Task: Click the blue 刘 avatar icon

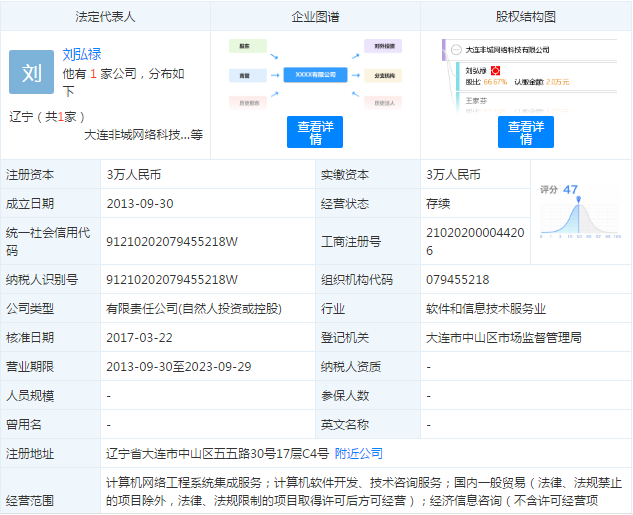Action: [31, 72]
